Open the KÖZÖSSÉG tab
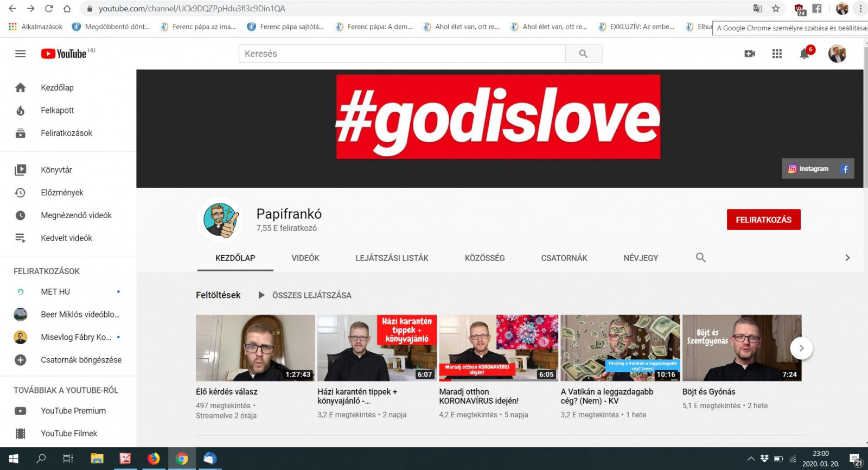Viewport: 868px width, 470px height. [484, 258]
